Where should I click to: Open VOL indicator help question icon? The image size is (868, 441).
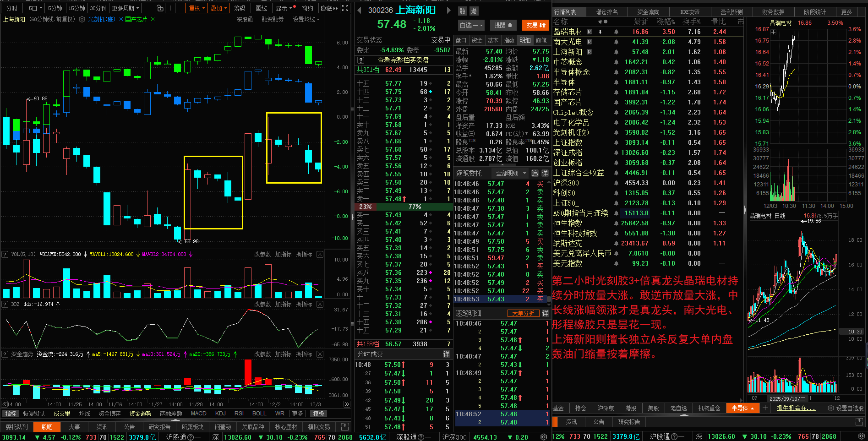pos(5,254)
